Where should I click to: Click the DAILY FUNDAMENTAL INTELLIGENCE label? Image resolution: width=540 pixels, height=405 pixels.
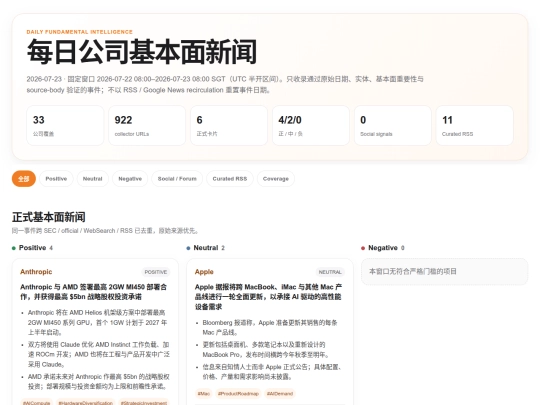point(80,32)
